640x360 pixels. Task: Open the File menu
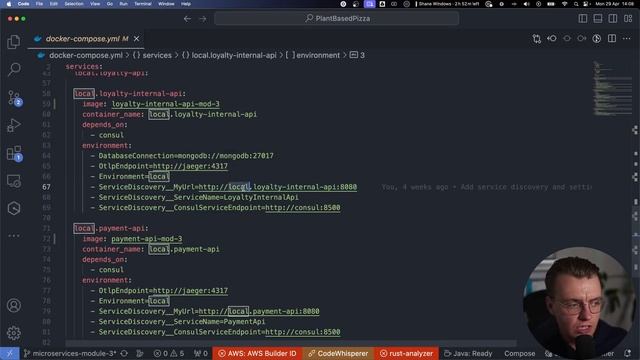coord(39,4)
